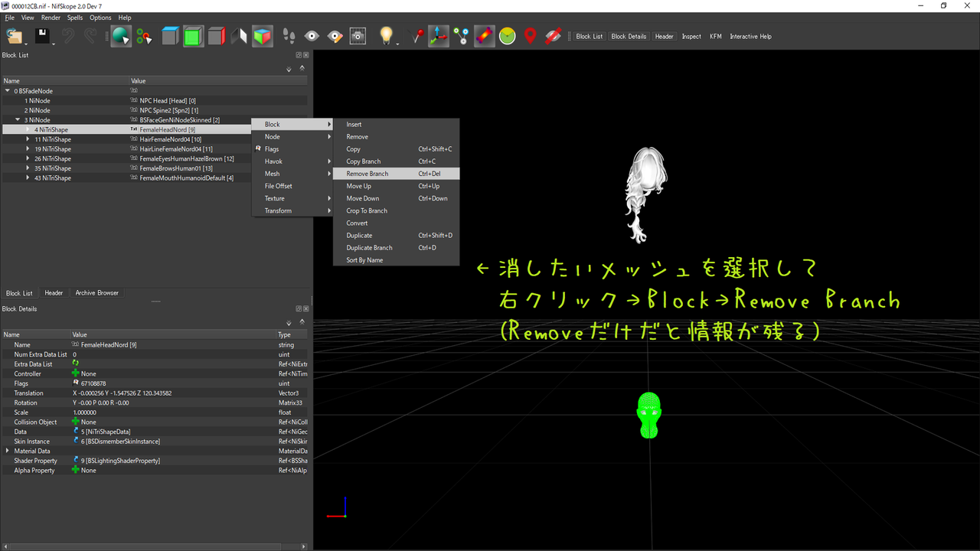
Task: Switch to the multicolor perspective cube
Action: click(x=263, y=36)
